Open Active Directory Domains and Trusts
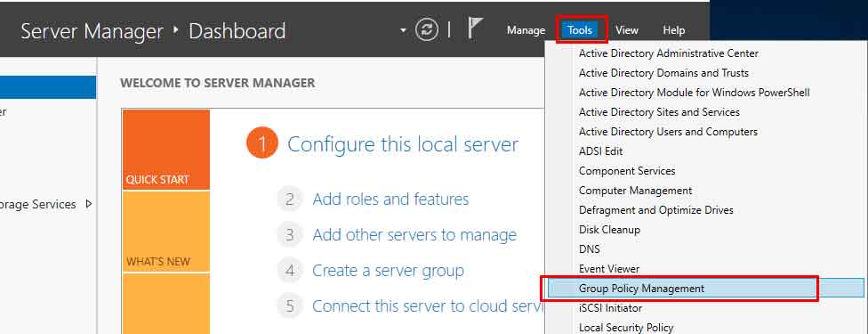This screenshot has width=868, height=334. (663, 73)
